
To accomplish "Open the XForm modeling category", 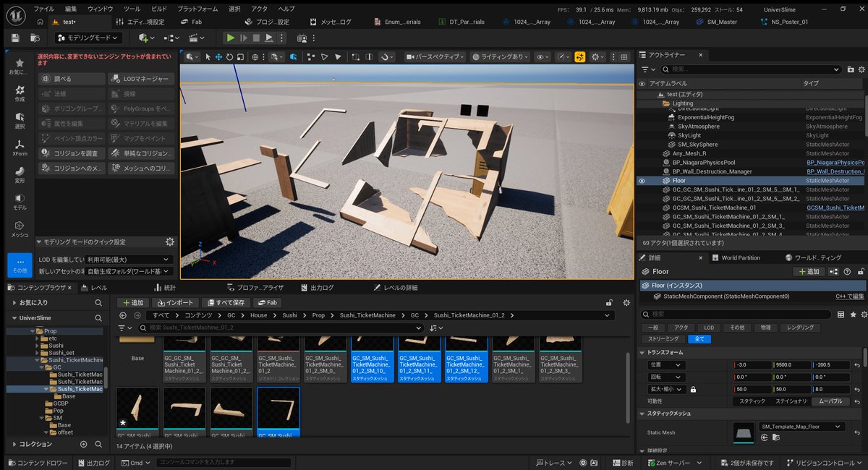I will (x=20, y=148).
